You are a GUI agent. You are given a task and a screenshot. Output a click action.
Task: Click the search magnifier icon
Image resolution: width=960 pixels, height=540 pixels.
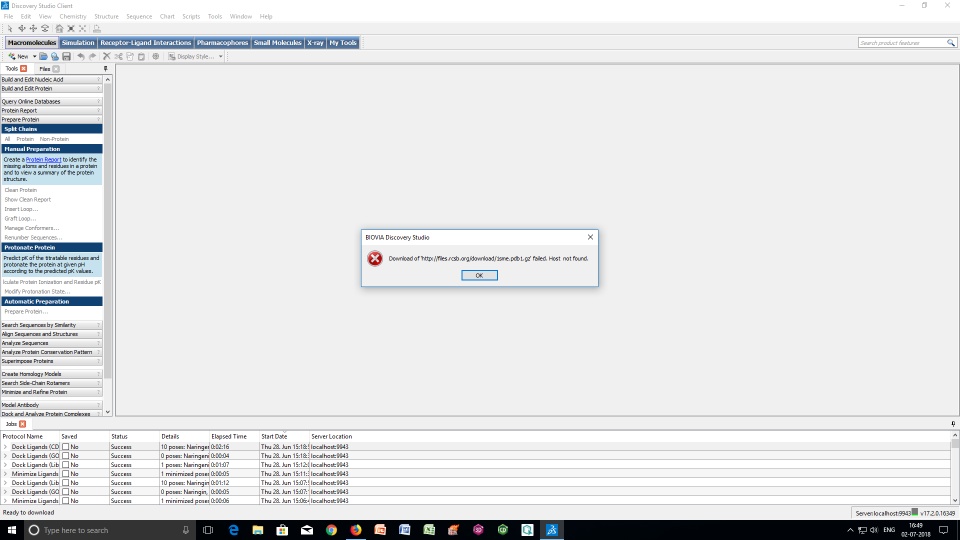[951, 43]
